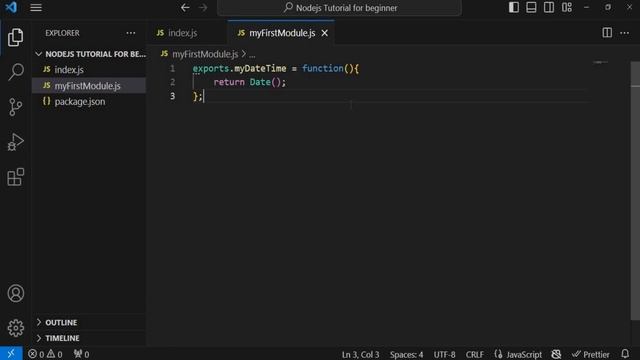Screen dimensions: 640x360
Task: Click the command center search box
Action: tap(340, 8)
